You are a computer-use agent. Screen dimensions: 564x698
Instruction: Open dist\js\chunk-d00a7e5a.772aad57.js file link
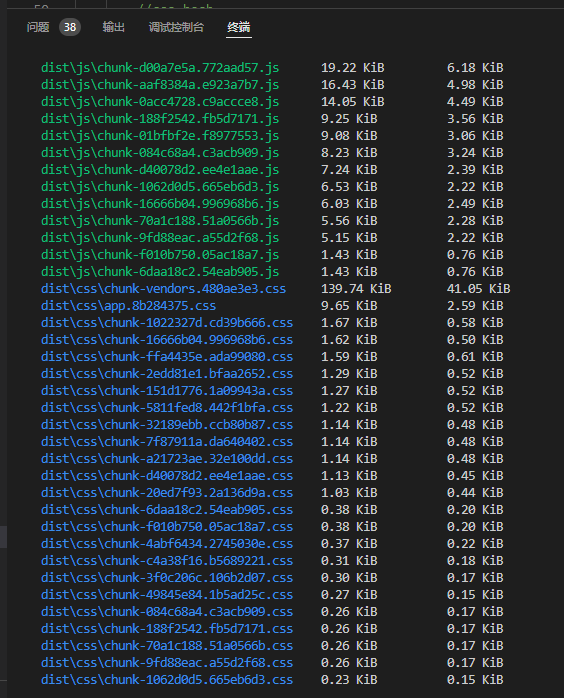pos(160,68)
